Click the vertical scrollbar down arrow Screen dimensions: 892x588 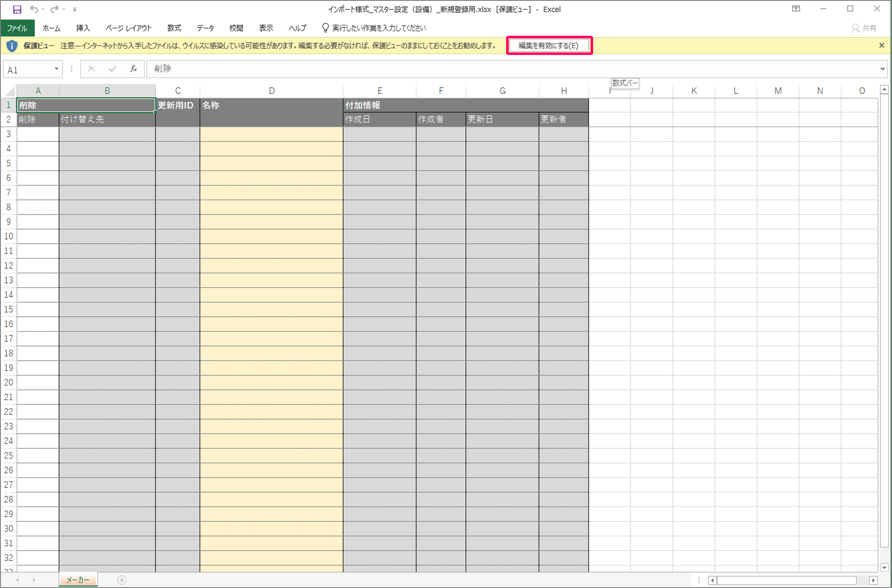[x=884, y=568]
